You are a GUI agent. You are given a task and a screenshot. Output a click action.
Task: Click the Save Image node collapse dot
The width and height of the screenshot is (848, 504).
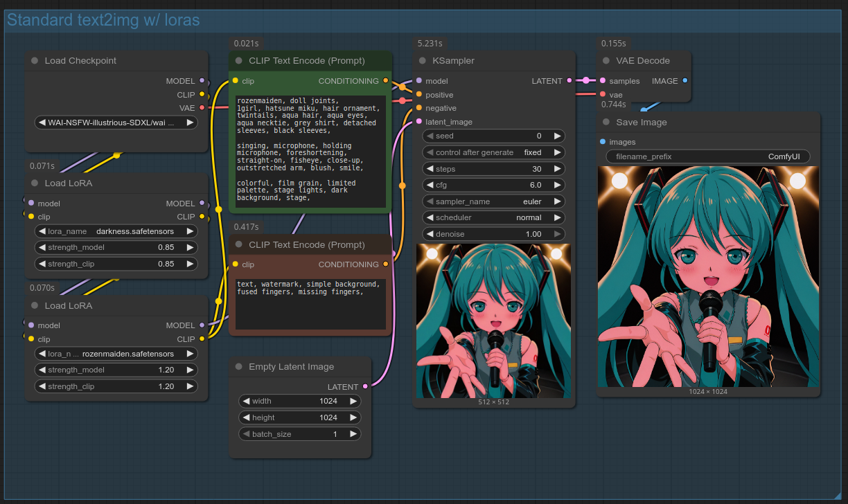click(606, 123)
